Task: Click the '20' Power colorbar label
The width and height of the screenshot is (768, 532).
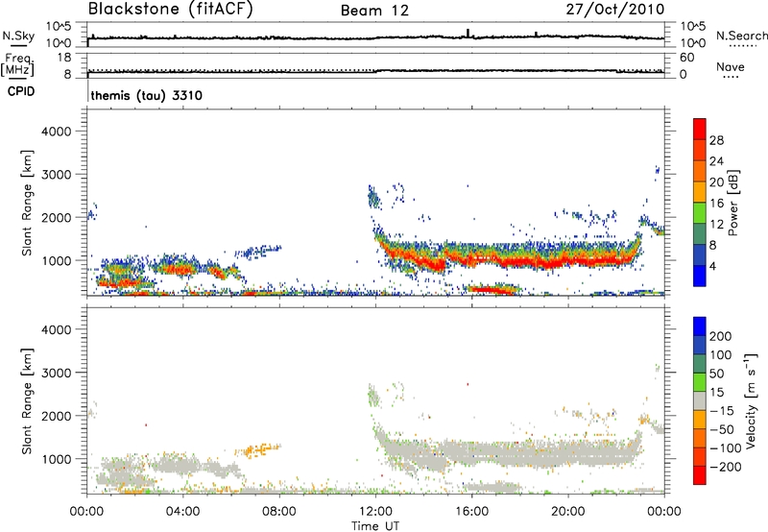Action: click(716, 182)
